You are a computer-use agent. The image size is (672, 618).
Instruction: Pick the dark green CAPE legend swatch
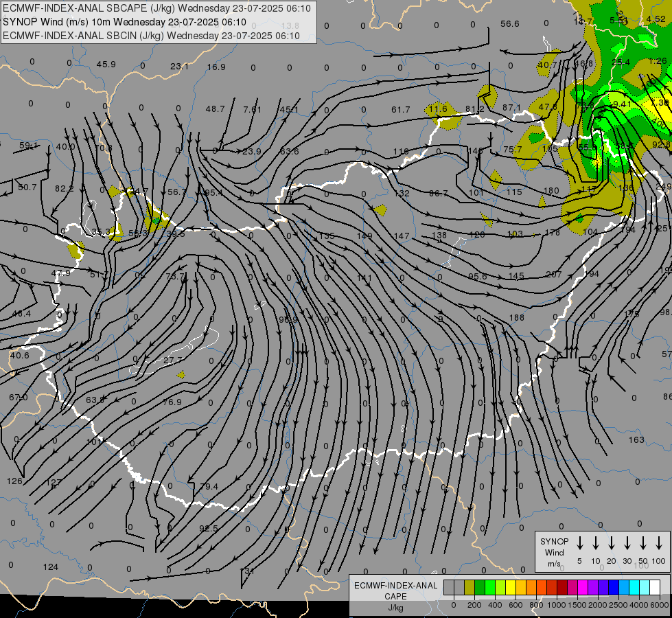click(x=480, y=587)
